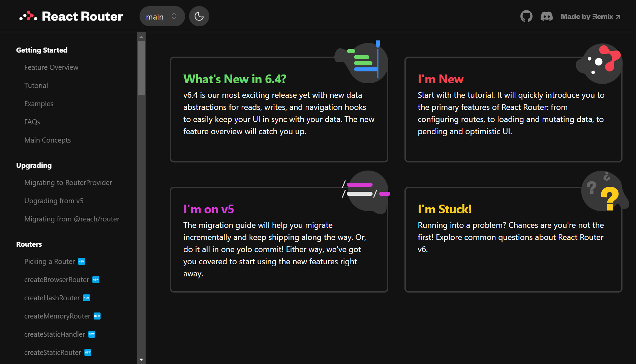Open createStaticHandler doc
The height and width of the screenshot is (364, 636).
[x=55, y=334]
